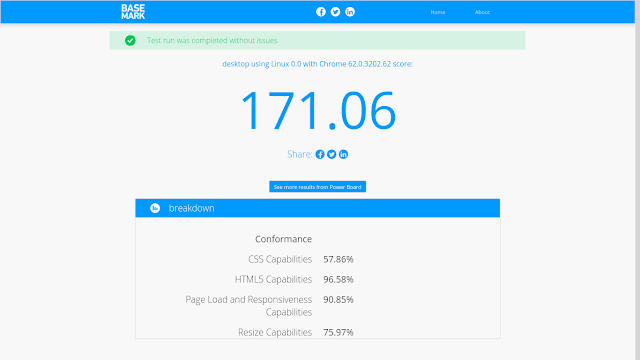Click the page vertical scrollbar
This screenshot has height=360, width=640.
638,180
